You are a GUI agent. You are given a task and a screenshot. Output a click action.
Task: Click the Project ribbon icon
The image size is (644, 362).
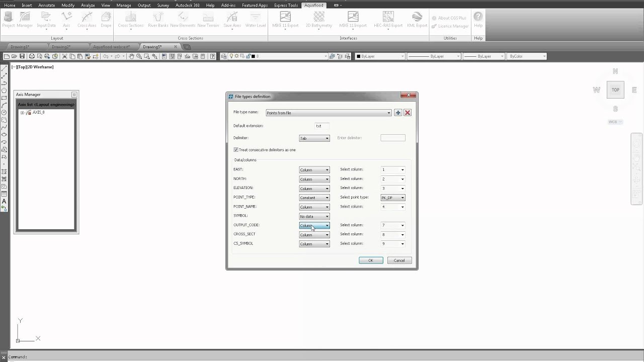pyautogui.click(x=8, y=20)
